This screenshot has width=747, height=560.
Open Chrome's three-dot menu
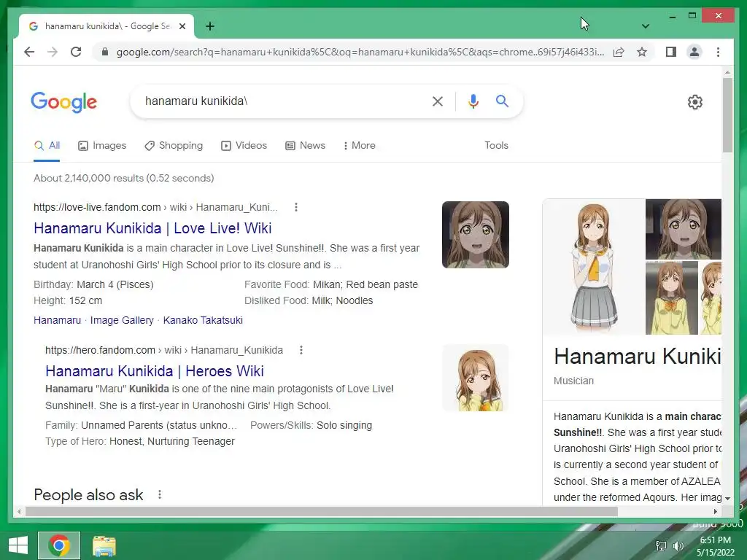pos(718,52)
